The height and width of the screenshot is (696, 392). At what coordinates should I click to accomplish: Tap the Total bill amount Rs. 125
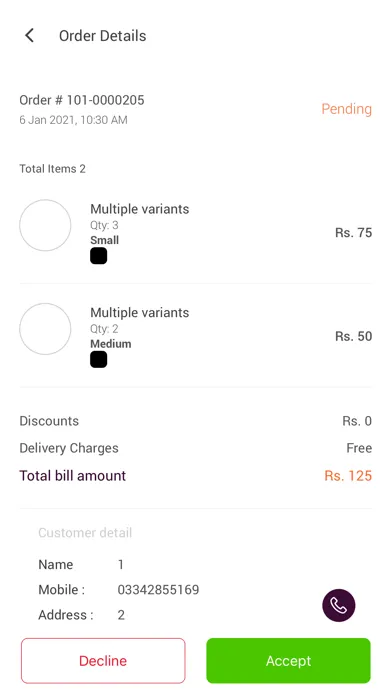(348, 475)
